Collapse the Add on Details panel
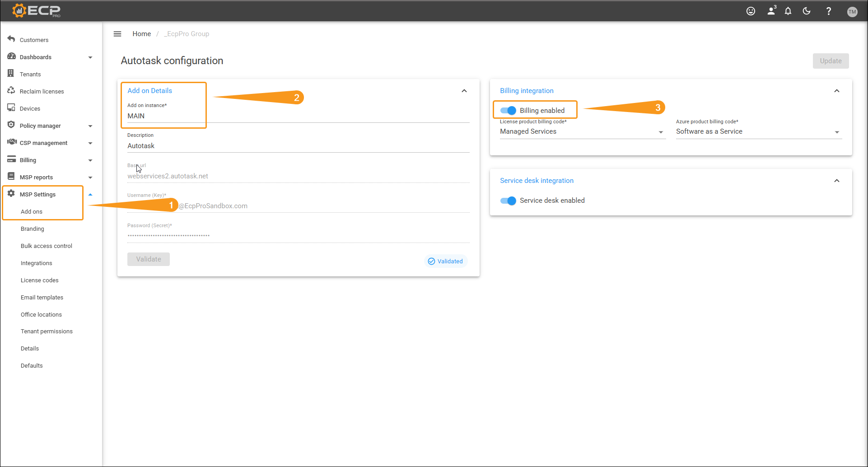This screenshot has width=868, height=467. click(x=464, y=91)
